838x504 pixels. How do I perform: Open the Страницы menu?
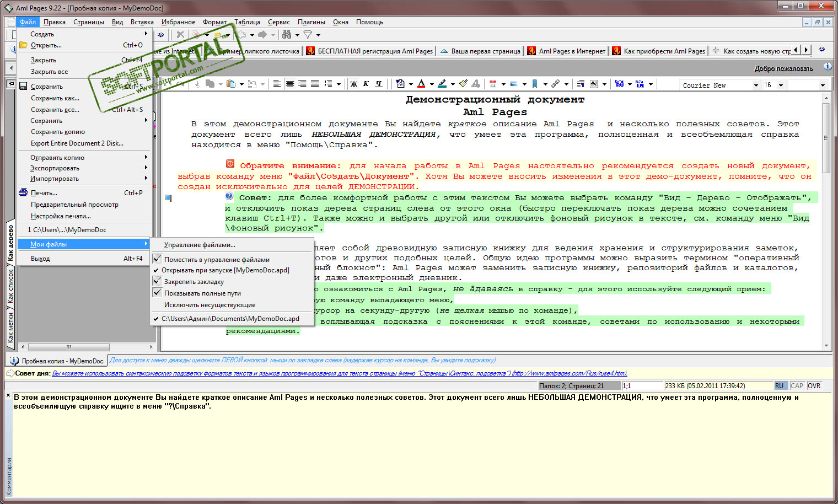89,22
